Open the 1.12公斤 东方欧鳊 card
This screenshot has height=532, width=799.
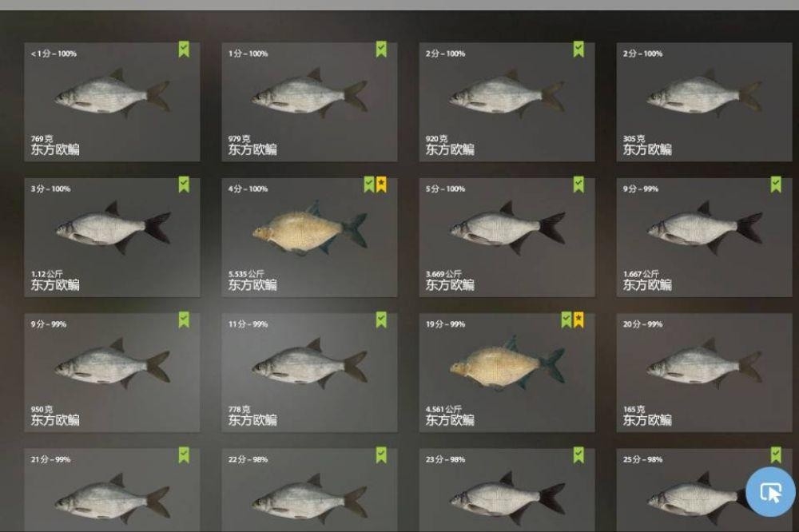coord(112,237)
